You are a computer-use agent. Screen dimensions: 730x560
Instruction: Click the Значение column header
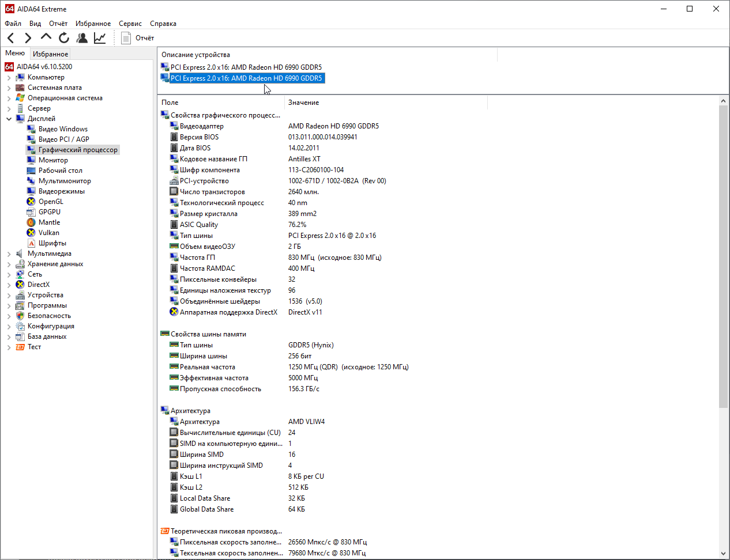tap(386, 103)
